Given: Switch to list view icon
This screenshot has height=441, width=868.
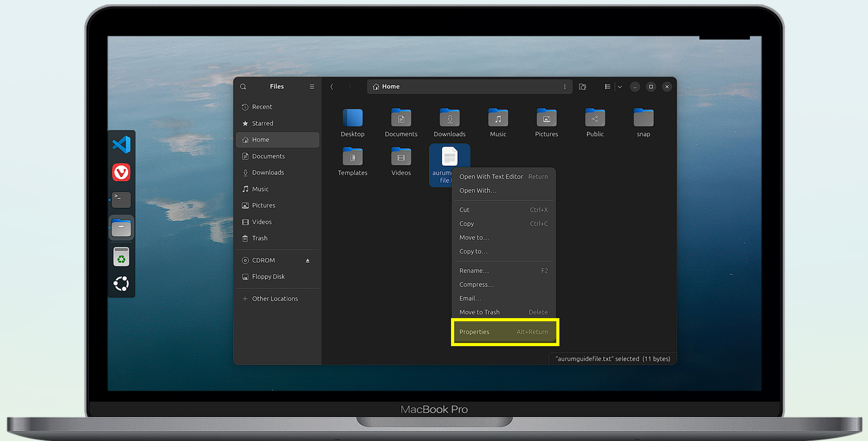Looking at the screenshot, I should (607, 87).
